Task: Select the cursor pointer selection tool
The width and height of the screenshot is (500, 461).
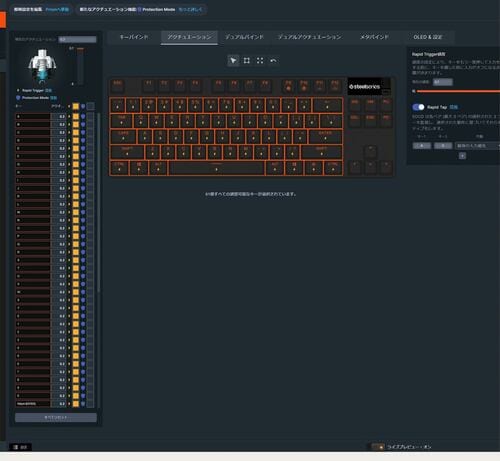Action: click(x=233, y=61)
